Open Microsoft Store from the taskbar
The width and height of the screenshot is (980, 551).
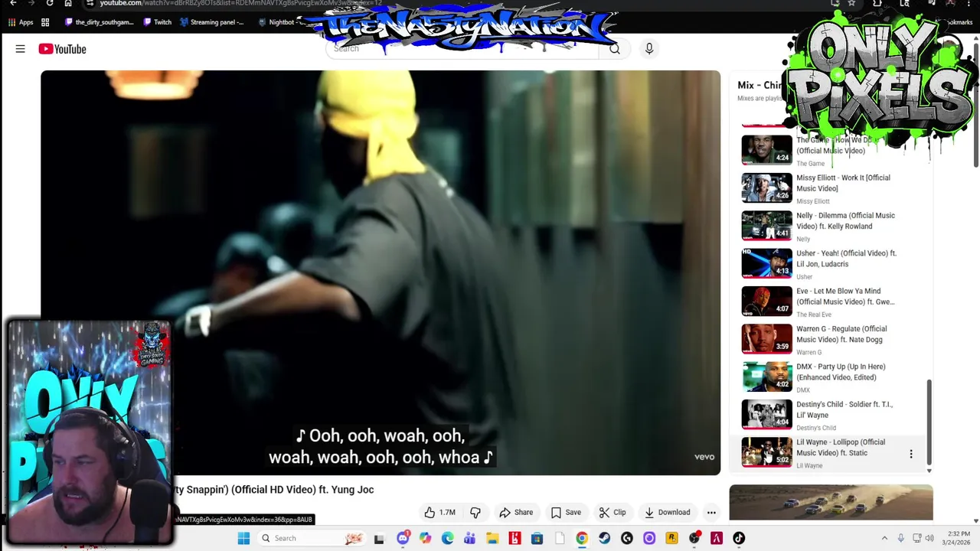tap(537, 538)
